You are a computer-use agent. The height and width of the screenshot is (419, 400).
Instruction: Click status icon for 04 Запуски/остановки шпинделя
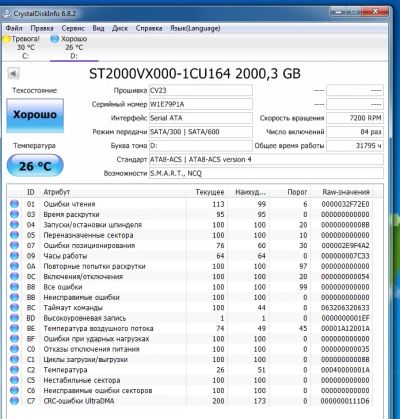tap(14, 225)
